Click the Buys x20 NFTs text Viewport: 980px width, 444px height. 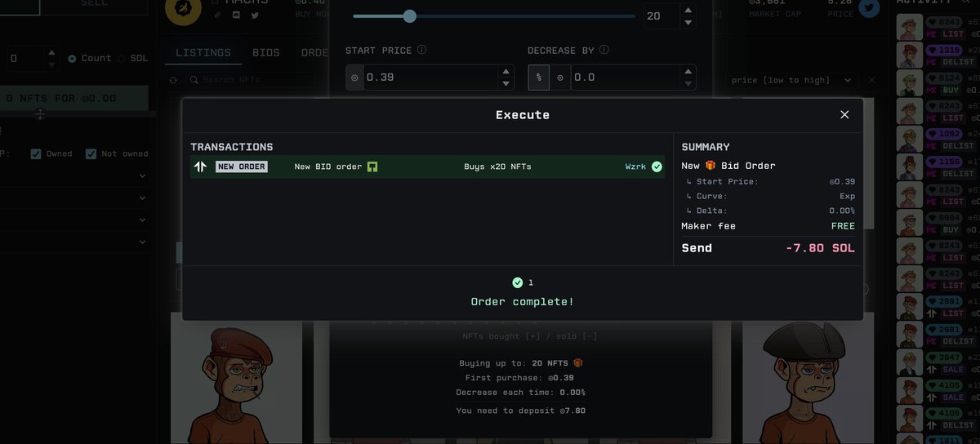(x=497, y=166)
